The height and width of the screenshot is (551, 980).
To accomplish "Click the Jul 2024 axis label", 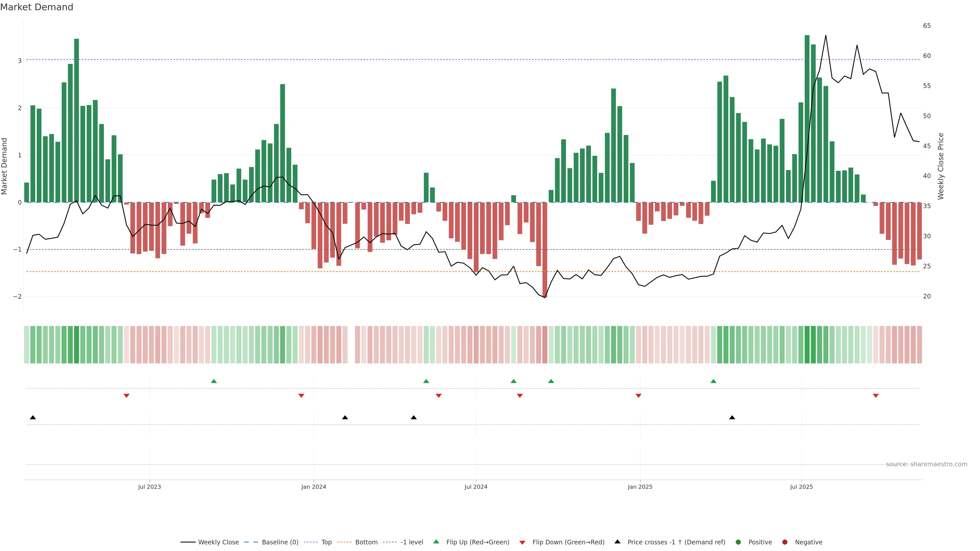I will (x=476, y=487).
